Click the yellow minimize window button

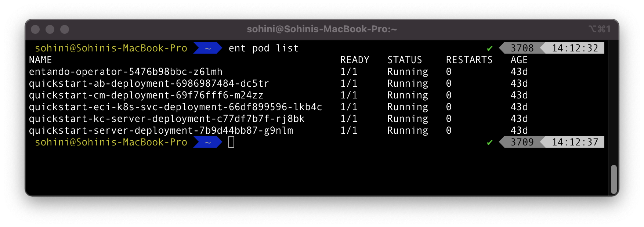[x=50, y=29]
